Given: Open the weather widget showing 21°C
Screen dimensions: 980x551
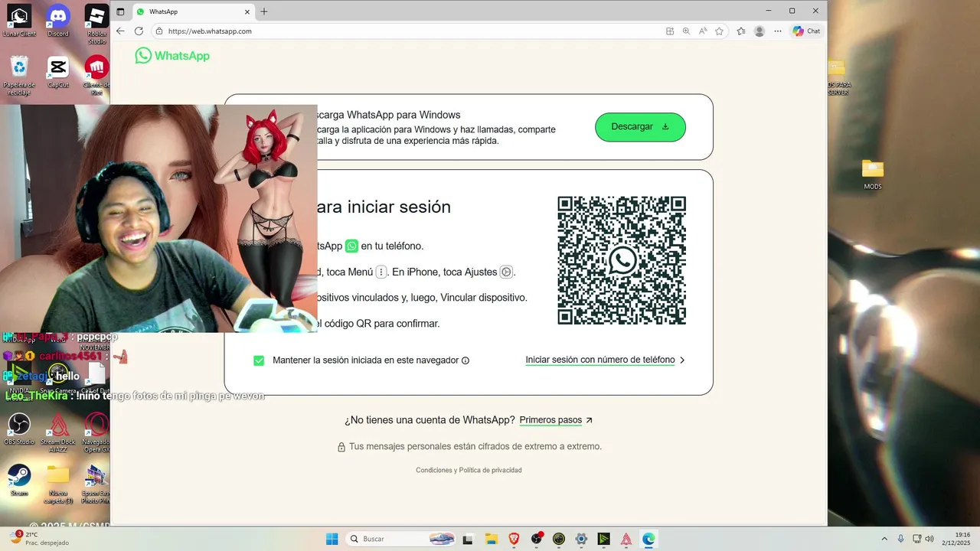Looking at the screenshot, I should (x=38, y=539).
